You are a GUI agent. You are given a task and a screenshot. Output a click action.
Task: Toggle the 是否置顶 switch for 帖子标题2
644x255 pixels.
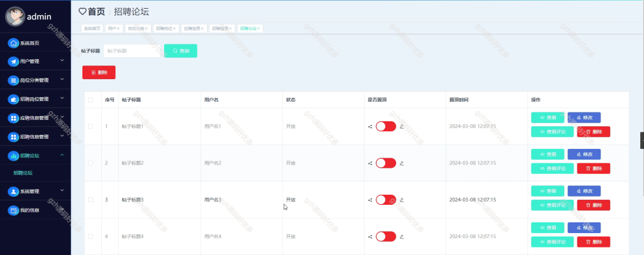(386, 163)
